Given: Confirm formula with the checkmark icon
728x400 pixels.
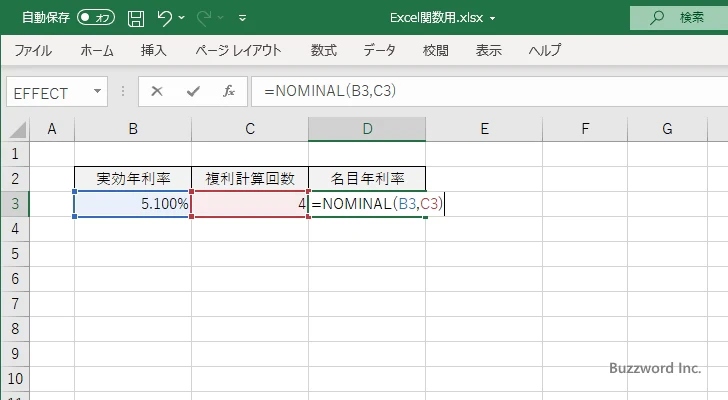Looking at the screenshot, I should click(x=193, y=91).
